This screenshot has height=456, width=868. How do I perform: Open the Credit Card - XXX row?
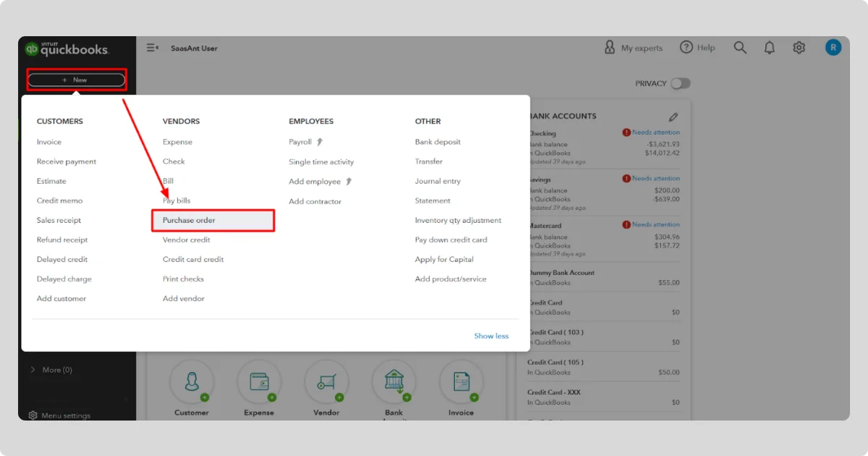[x=603, y=397]
